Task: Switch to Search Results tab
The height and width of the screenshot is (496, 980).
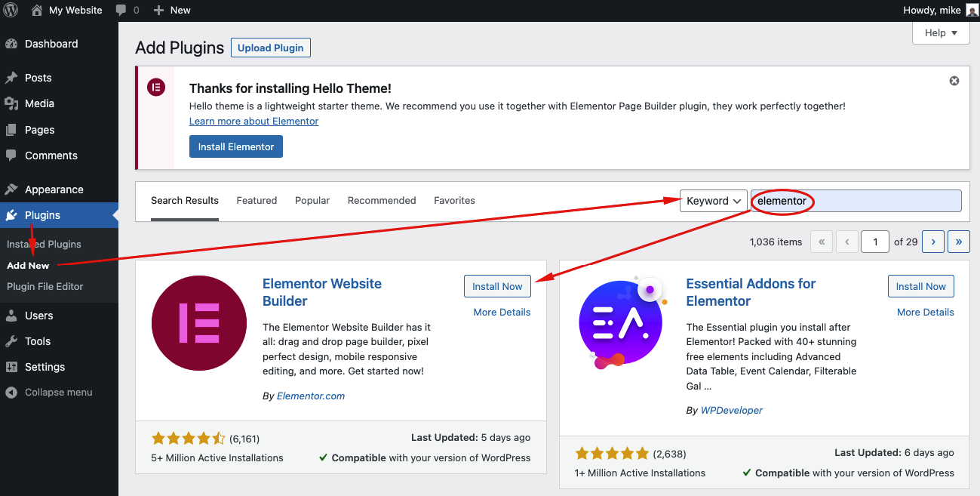Action: (x=185, y=201)
